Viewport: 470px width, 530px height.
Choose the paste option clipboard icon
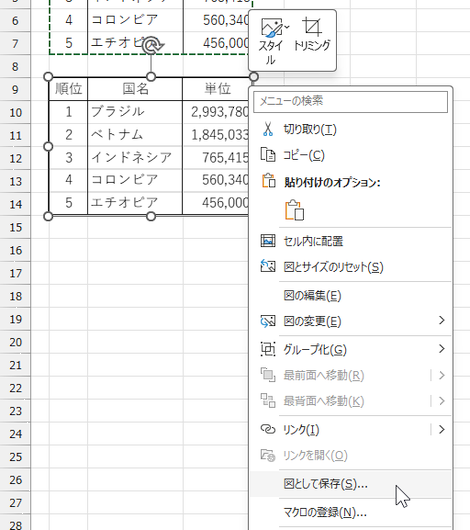click(295, 210)
